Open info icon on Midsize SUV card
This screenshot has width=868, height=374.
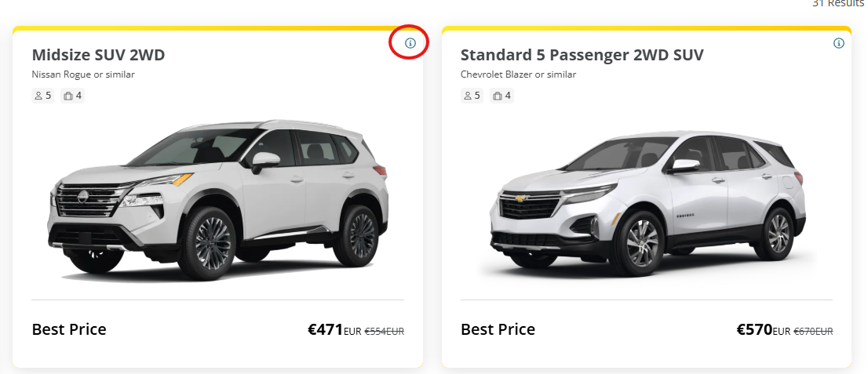410,43
